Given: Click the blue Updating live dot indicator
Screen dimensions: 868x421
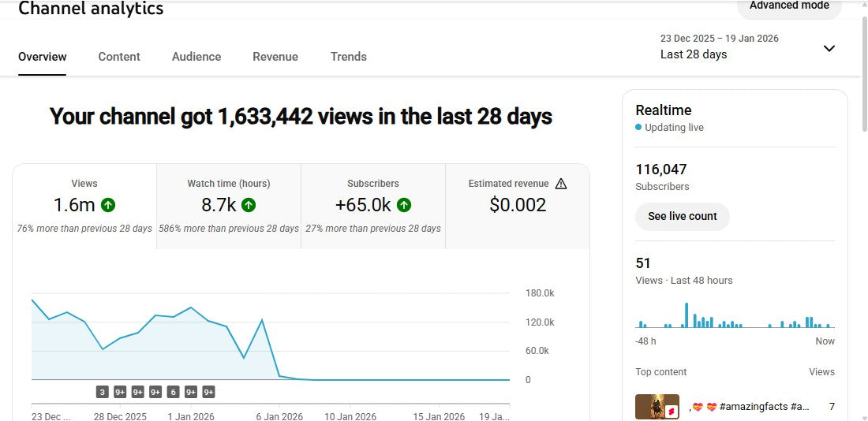Looking at the screenshot, I should (638, 128).
